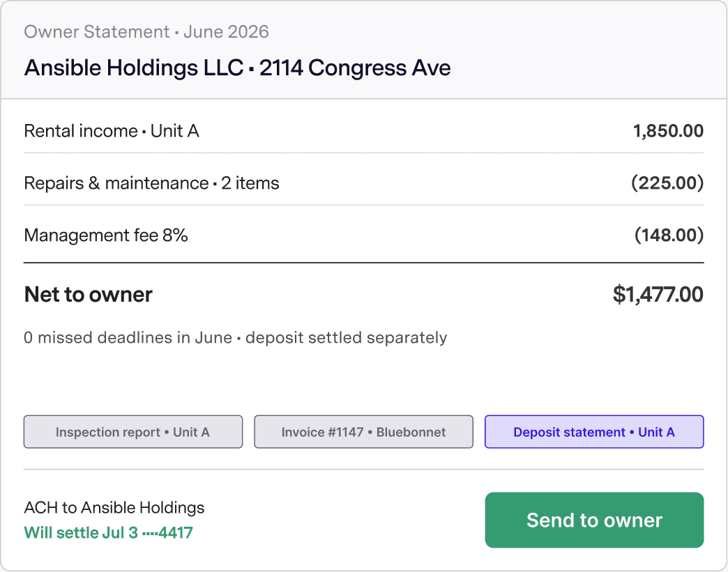This screenshot has height=572, width=728.
Task: Click the 2114 Congress Ave address text
Action: [x=355, y=68]
